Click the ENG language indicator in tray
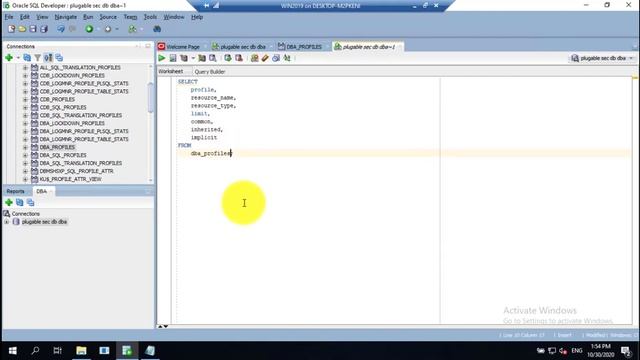 tap(577, 351)
